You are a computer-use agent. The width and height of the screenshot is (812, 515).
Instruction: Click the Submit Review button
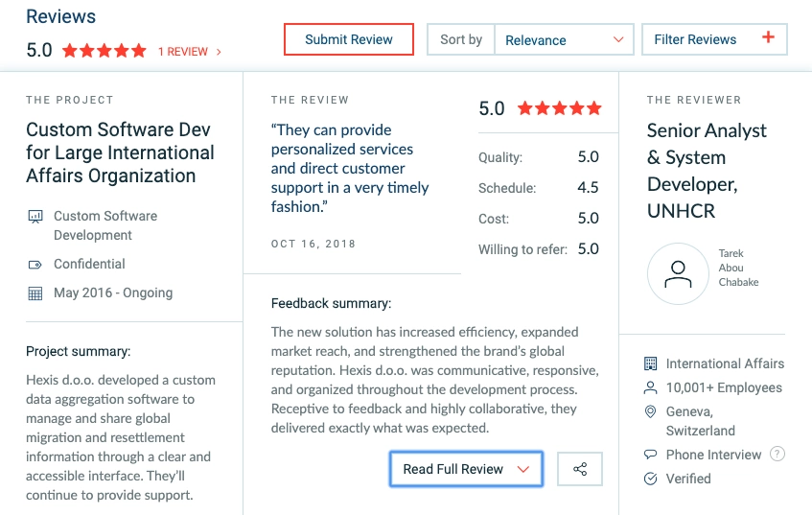click(349, 39)
